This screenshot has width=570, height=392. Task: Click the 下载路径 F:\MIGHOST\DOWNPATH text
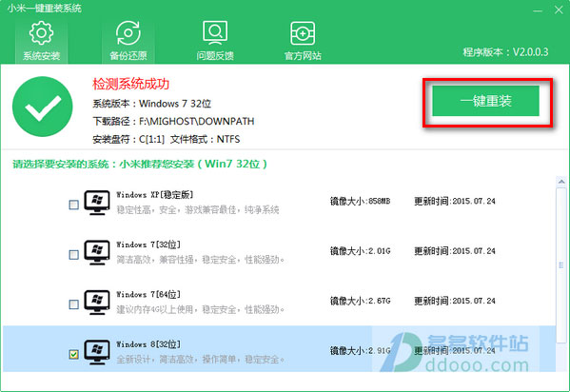(x=173, y=121)
